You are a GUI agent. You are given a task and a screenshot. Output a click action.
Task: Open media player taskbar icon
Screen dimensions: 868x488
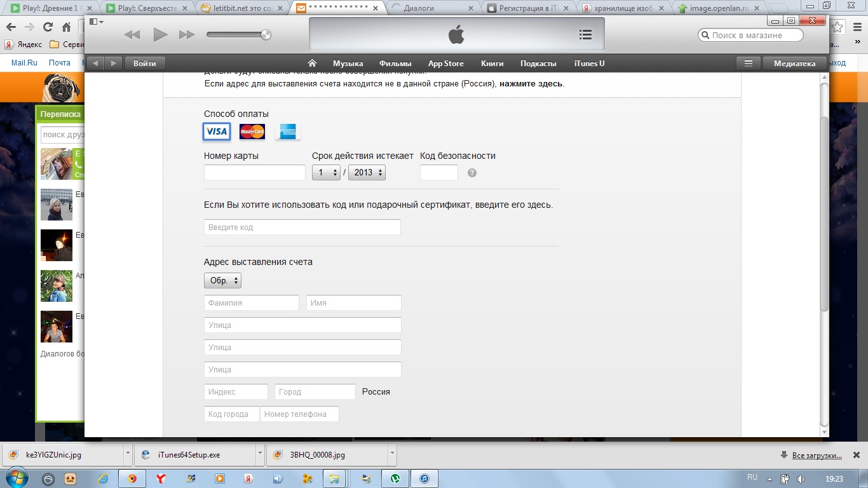220,478
